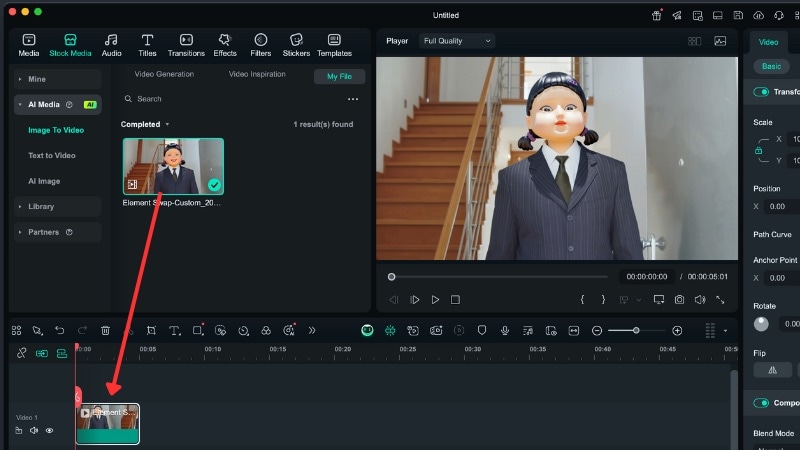800x450 pixels.
Task: Click the Rotate dial knob
Action: [761, 324]
